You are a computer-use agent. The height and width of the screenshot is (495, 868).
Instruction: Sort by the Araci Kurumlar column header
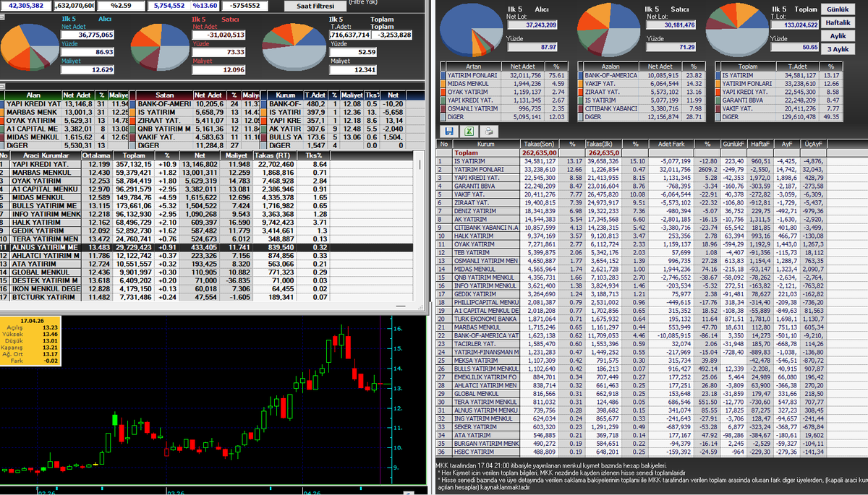(x=46, y=155)
